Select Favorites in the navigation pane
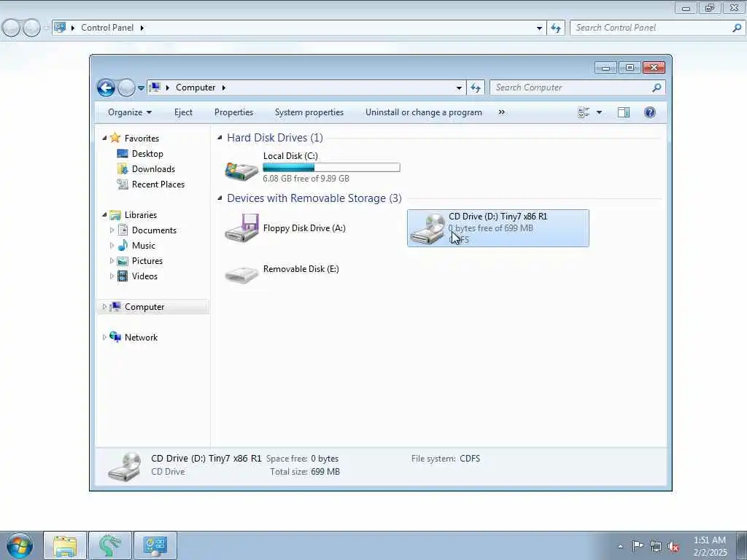 click(142, 138)
